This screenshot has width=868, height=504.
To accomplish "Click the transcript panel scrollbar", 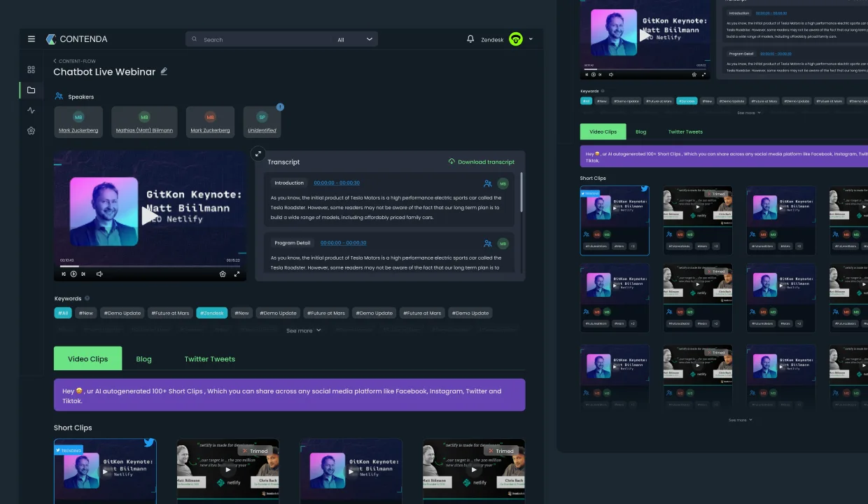I will pos(521,192).
